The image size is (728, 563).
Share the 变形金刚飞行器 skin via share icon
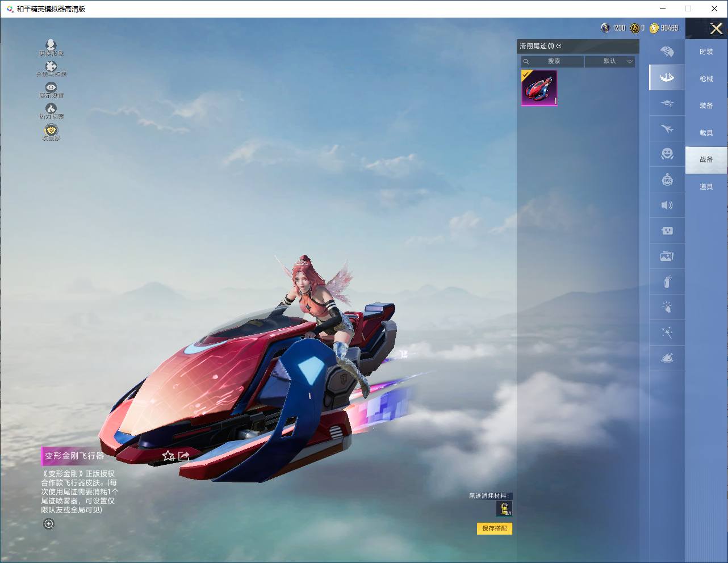coord(184,456)
